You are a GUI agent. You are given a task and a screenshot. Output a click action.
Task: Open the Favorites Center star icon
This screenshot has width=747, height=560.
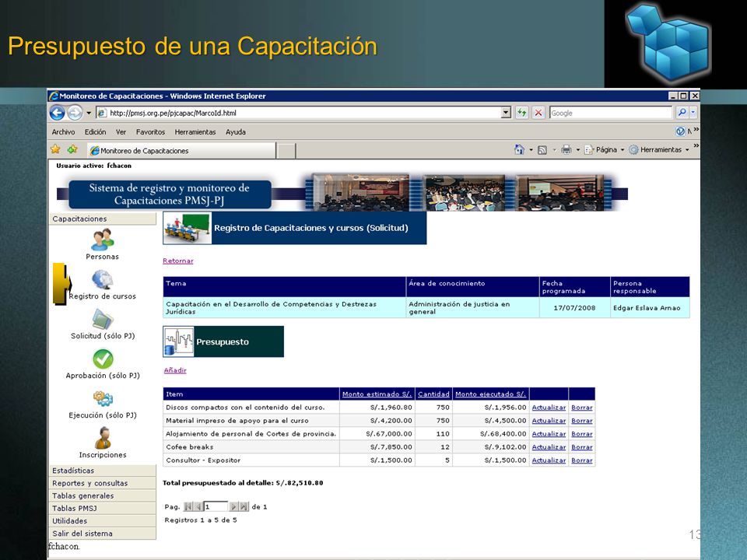tap(56, 149)
